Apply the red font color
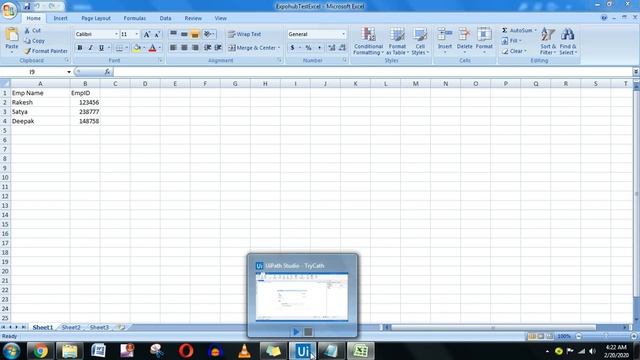 pos(152,48)
